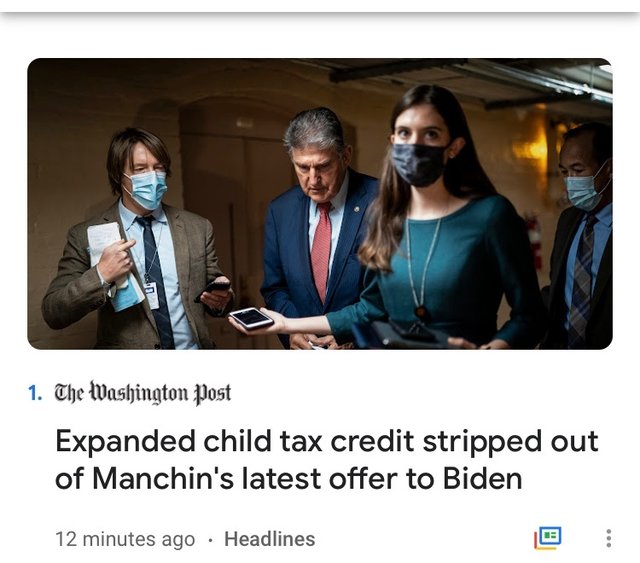Open the three-dot more options menu
Viewport: 640px width, 563px height.
click(x=609, y=539)
